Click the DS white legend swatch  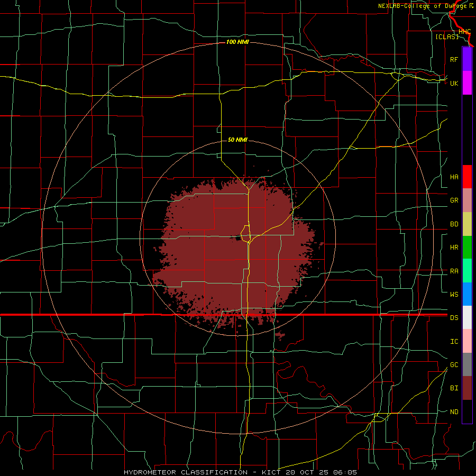click(467, 317)
